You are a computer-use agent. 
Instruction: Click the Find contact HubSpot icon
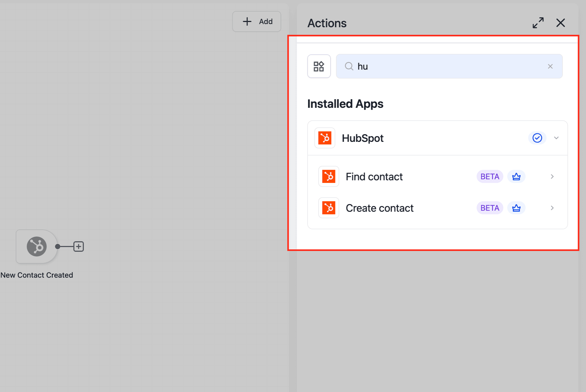click(329, 176)
